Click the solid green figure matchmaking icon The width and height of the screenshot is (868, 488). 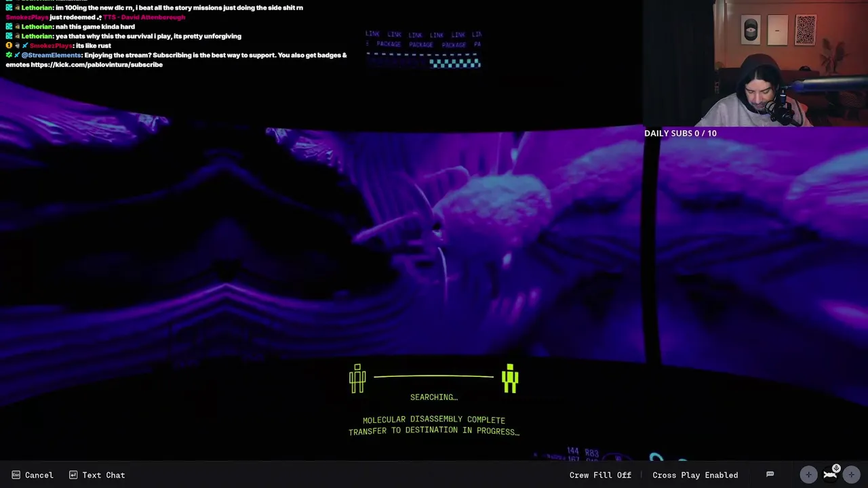coord(510,378)
